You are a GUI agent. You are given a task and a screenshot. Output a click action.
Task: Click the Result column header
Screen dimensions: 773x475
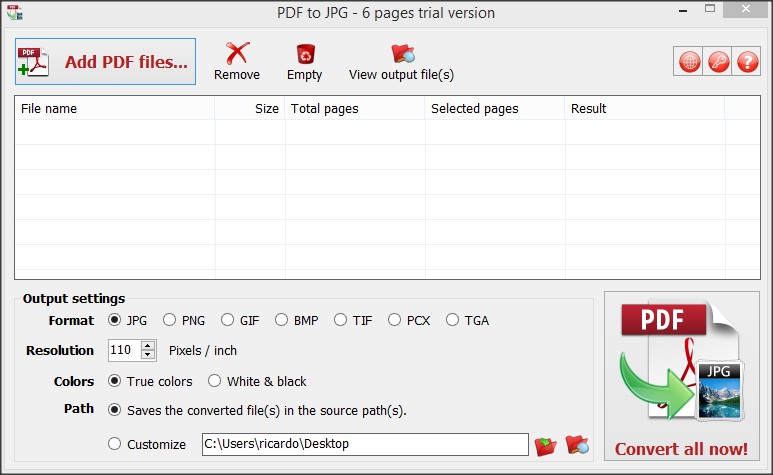(645, 108)
